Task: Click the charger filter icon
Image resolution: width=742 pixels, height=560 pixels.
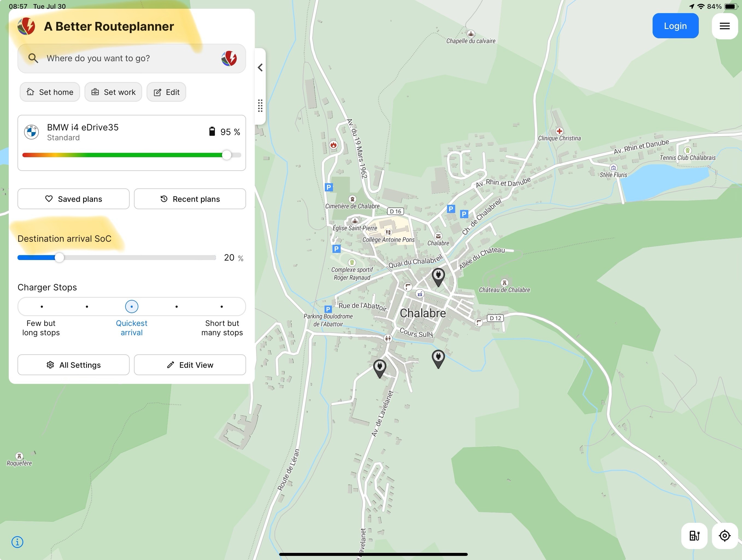Action: pos(694,535)
